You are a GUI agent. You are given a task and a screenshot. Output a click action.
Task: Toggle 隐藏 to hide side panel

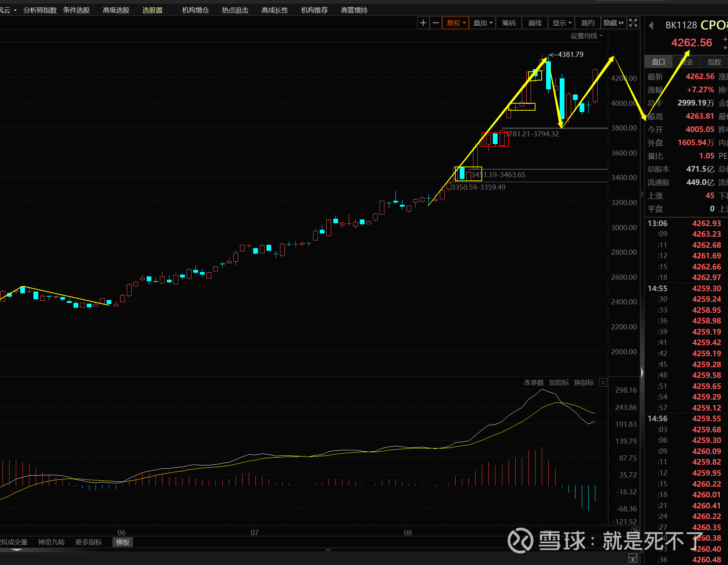click(x=613, y=23)
